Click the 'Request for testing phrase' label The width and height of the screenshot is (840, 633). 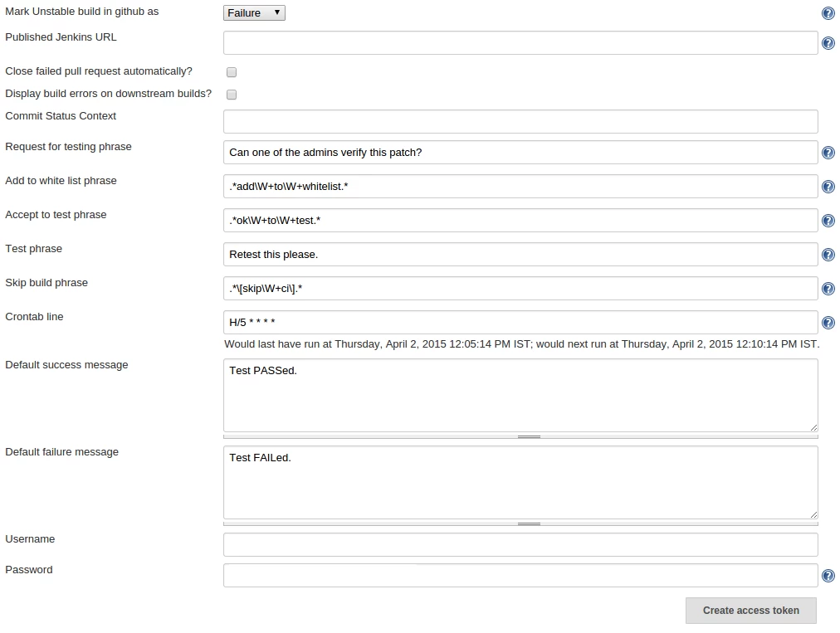point(68,148)
